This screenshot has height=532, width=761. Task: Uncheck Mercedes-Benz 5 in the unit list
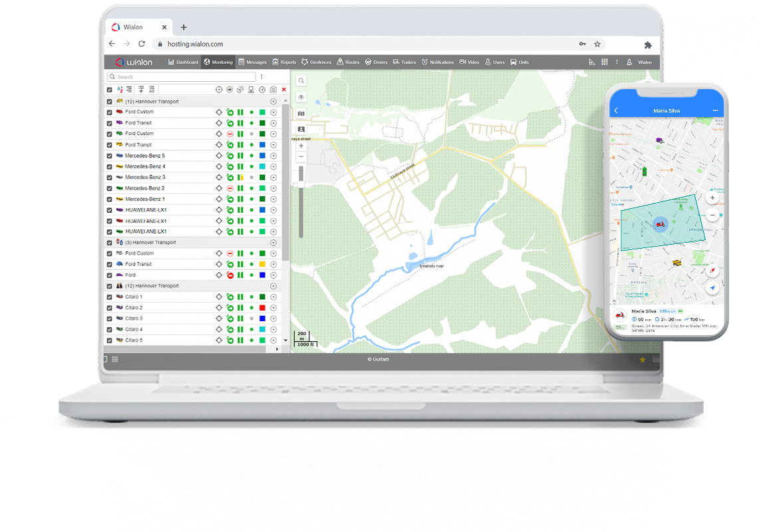[108, 155]
